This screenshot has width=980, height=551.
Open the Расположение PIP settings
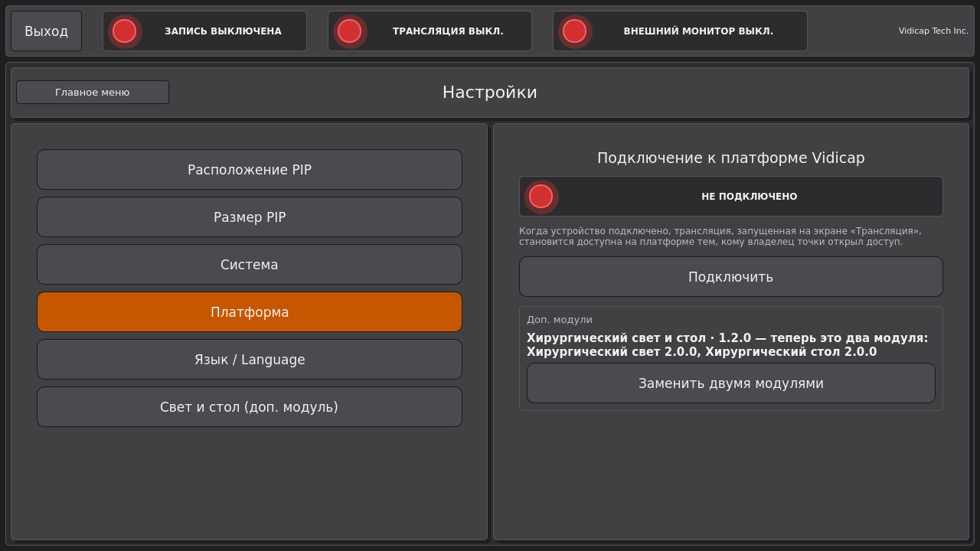tap(250, 169)
